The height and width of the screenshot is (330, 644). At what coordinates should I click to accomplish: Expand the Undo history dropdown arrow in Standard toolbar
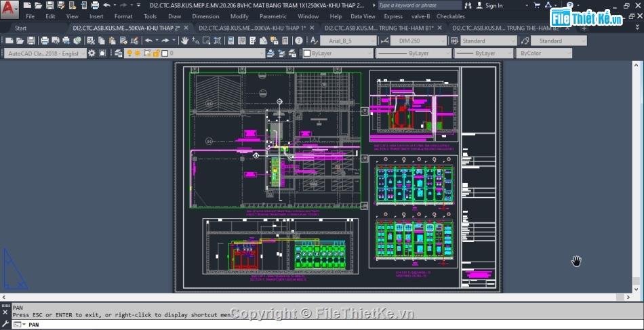pos(157,41)
